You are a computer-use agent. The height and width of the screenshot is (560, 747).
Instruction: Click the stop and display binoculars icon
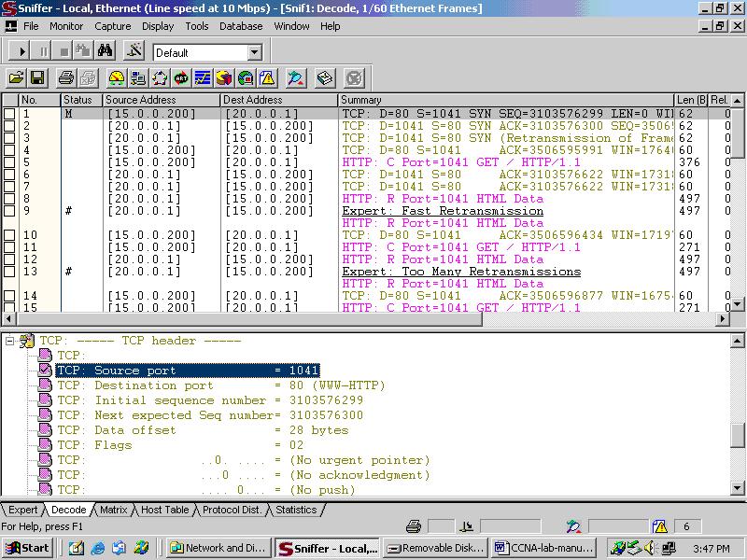pos(84,51)
